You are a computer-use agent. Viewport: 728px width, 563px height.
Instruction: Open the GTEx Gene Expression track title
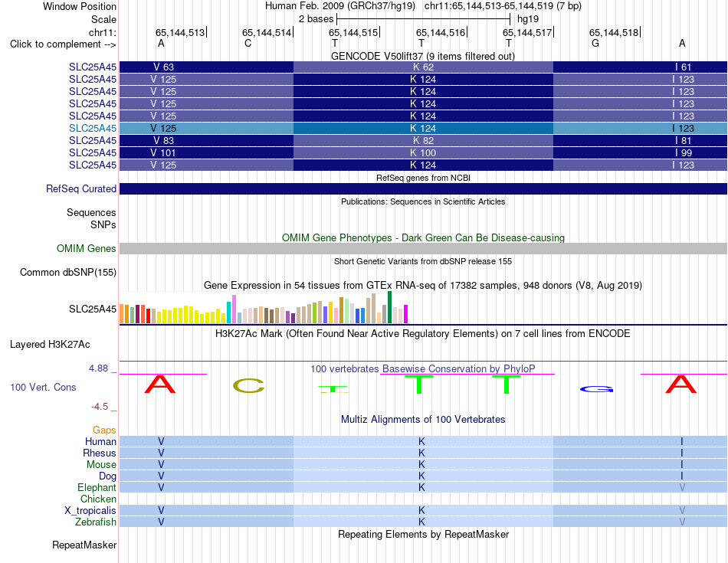coord(423,286)
